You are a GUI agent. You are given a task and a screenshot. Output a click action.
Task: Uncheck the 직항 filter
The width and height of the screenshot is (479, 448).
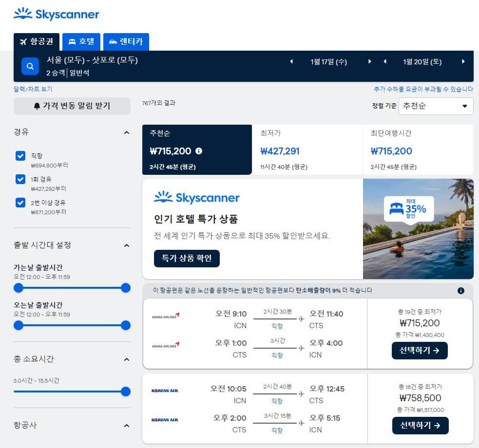click(x=20, y=155)
